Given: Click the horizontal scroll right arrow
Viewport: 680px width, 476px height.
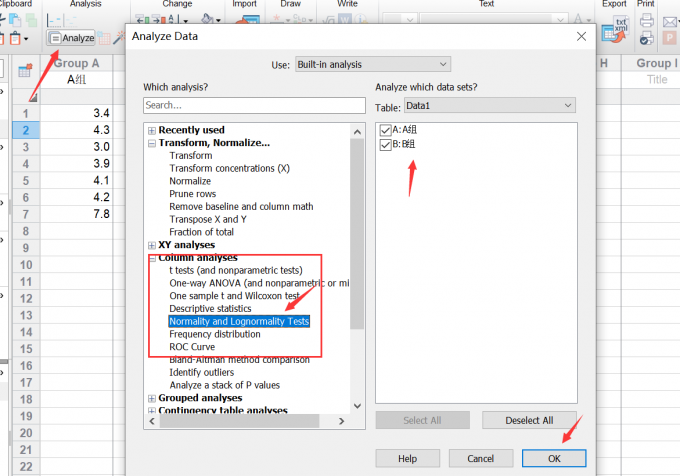Looking at the screenshot, I should tap(342, 421).
